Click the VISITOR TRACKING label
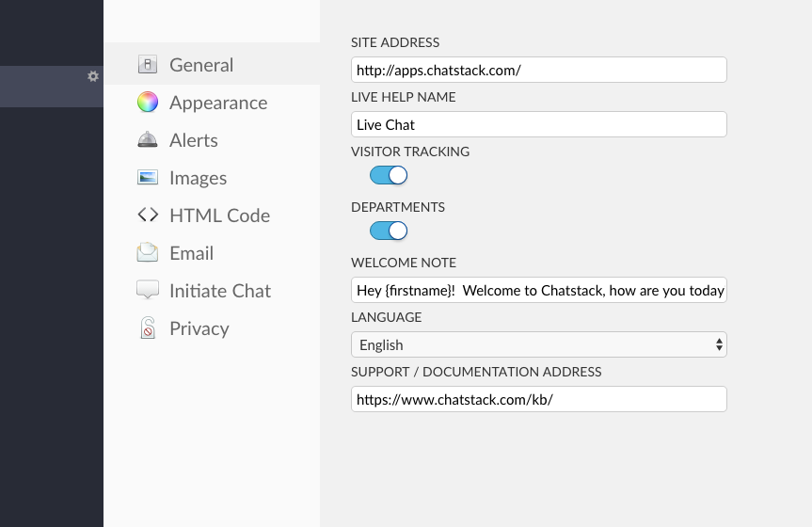 tap(410, 152)
